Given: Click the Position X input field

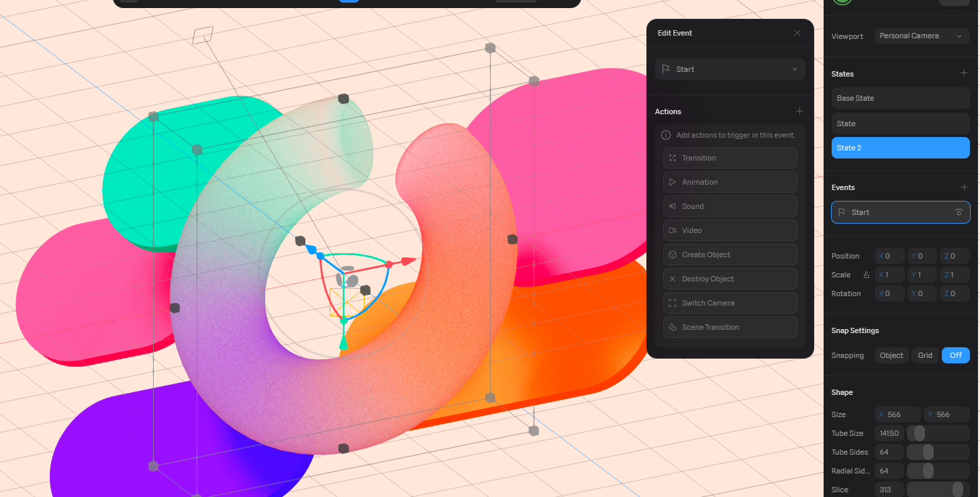Looking at the screenshot, I should point(890,256).
